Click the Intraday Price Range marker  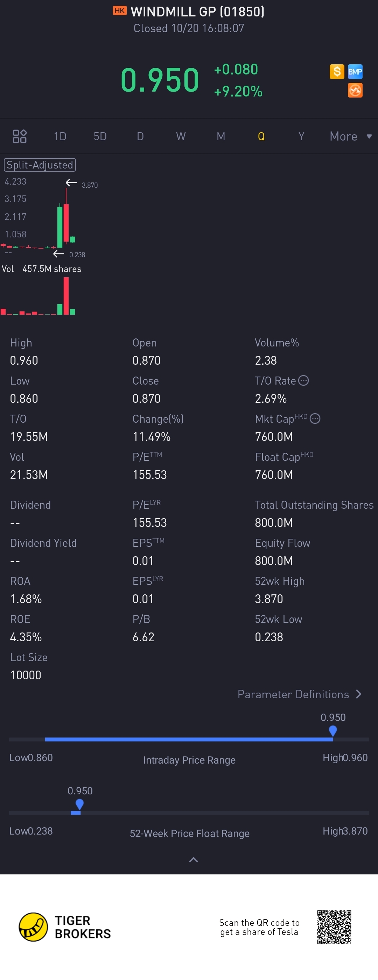[x=333, y=731]
